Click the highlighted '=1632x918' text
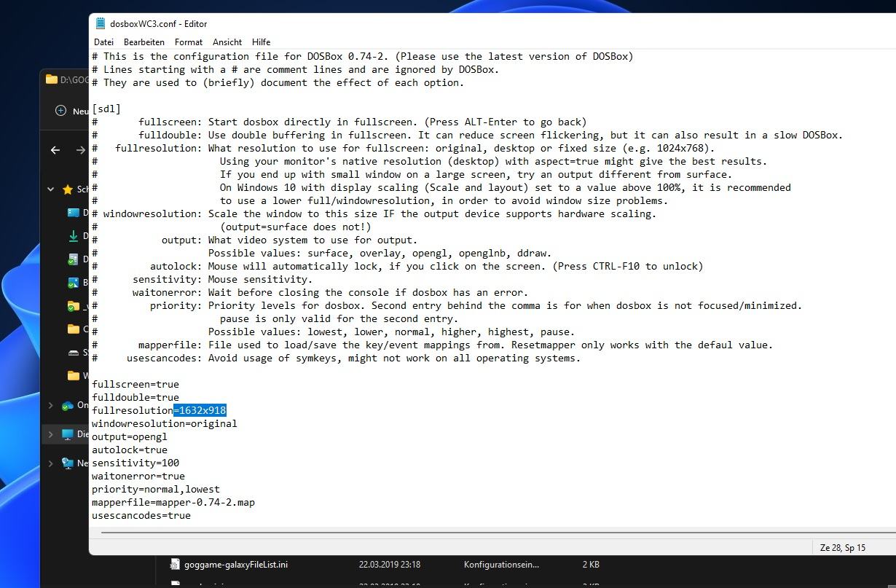 (200, 410)
